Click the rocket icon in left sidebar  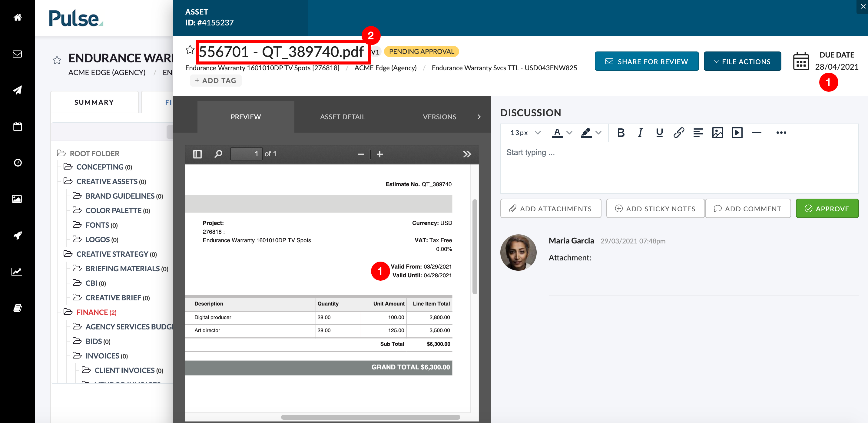(18, 235)
